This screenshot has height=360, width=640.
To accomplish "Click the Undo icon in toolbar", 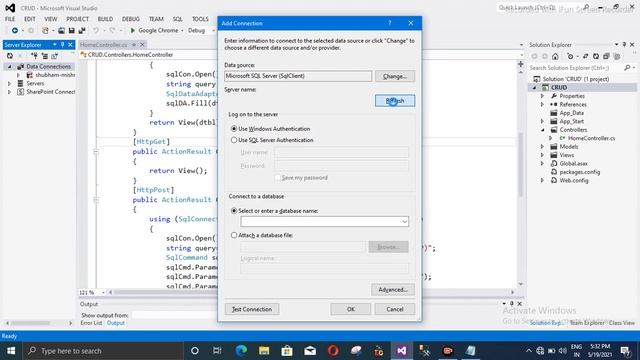I will point(96,31).
